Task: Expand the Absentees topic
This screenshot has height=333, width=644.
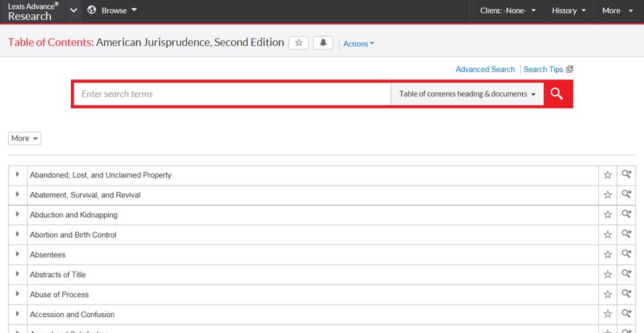Action: tap(18, 254)
